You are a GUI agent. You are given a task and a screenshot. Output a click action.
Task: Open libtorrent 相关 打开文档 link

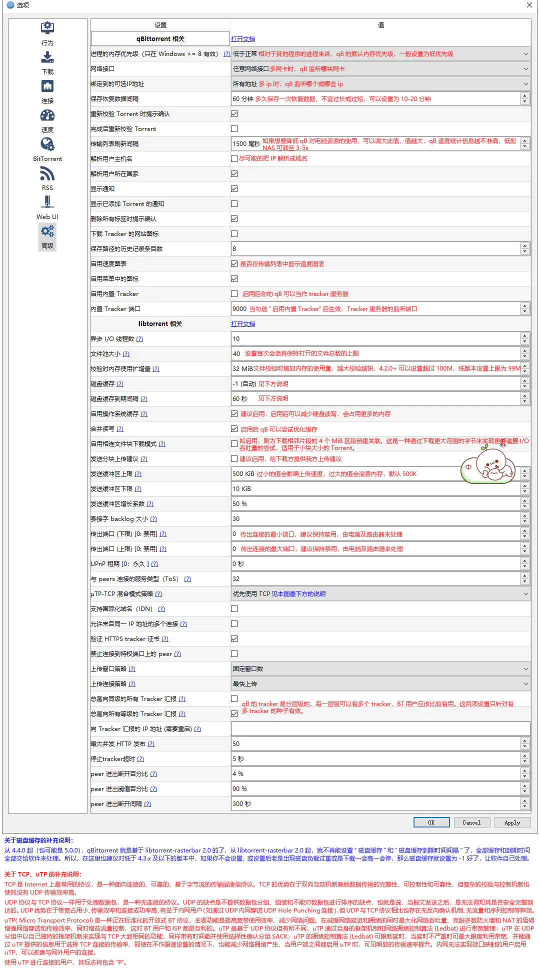point(243,324)
